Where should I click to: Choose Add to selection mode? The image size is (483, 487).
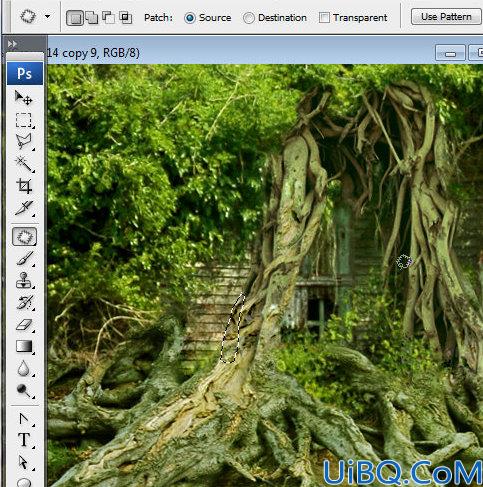click(x=92, y=17)
